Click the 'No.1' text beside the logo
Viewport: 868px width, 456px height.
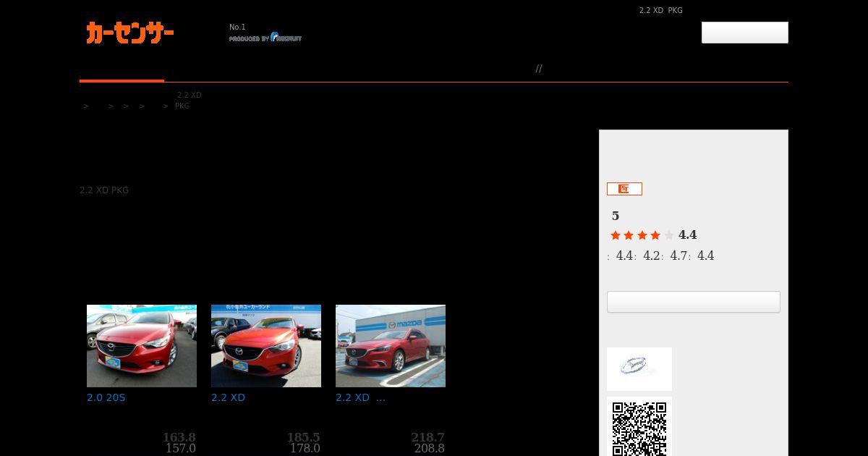point(237,28)
